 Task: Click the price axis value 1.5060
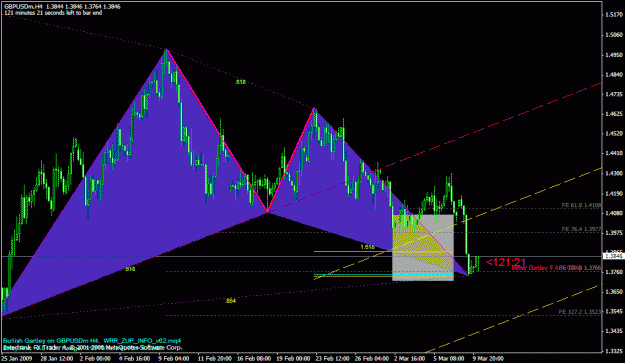(614, 35)
